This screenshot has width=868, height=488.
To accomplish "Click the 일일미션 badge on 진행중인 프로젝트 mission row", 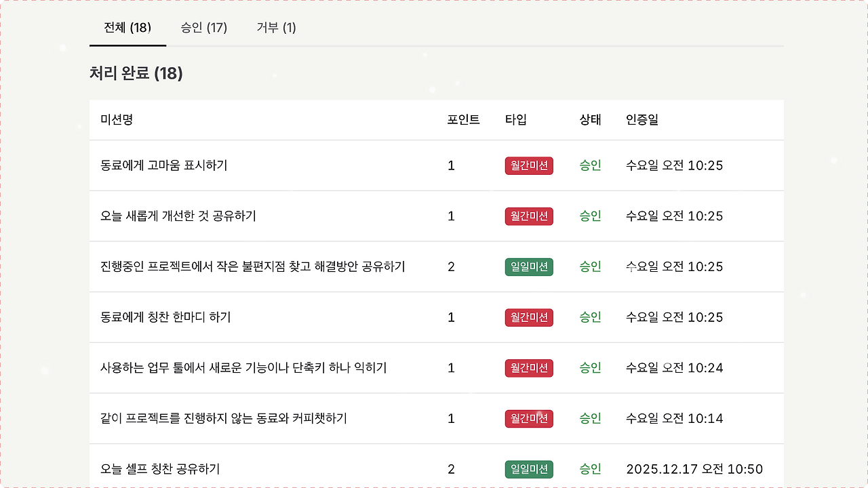I will tap(529, 266).
